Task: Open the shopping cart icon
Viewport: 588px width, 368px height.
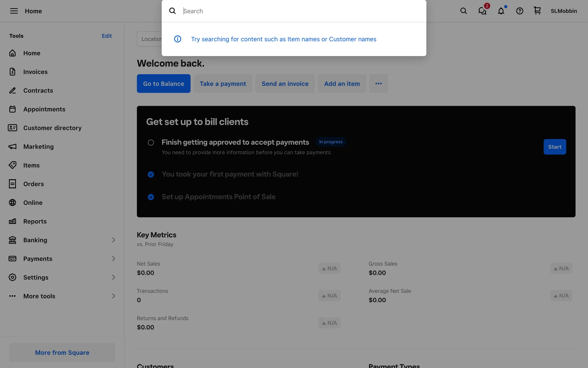Action: [x=537, y=11]
